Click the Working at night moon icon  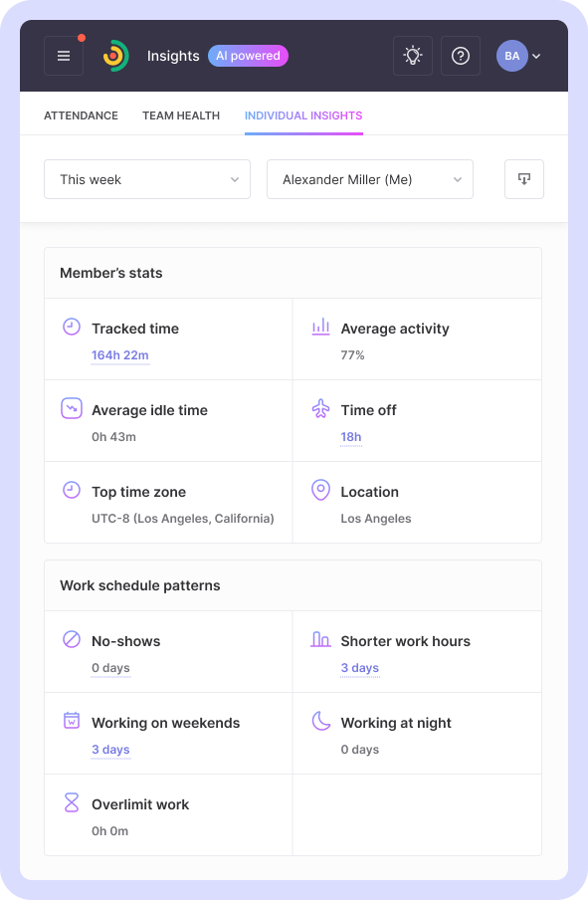[320, 721]
